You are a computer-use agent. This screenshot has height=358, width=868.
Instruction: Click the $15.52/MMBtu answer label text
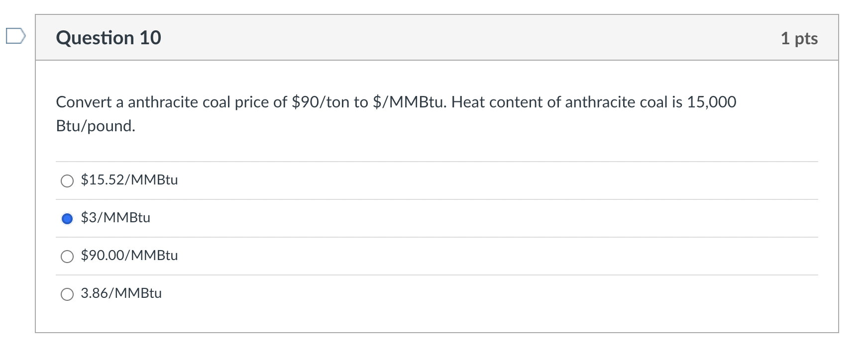(129, 180)
